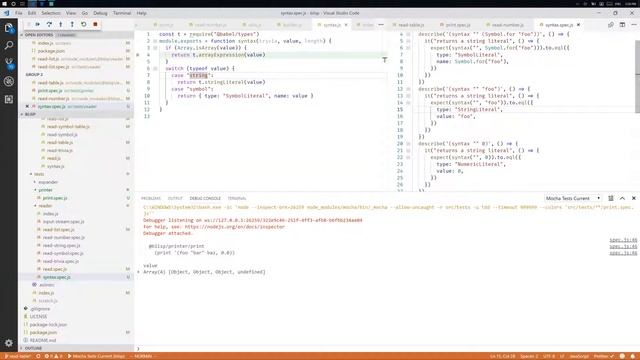
Task: Open the Mocha Tests Current dropdown
Action: click(x=573, y=198)
